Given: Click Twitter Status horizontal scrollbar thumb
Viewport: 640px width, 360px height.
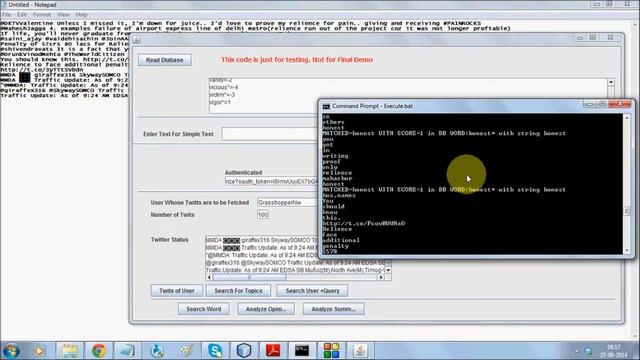Looking at the screenshot, I should pyautogui.click(x=249, y=277).
